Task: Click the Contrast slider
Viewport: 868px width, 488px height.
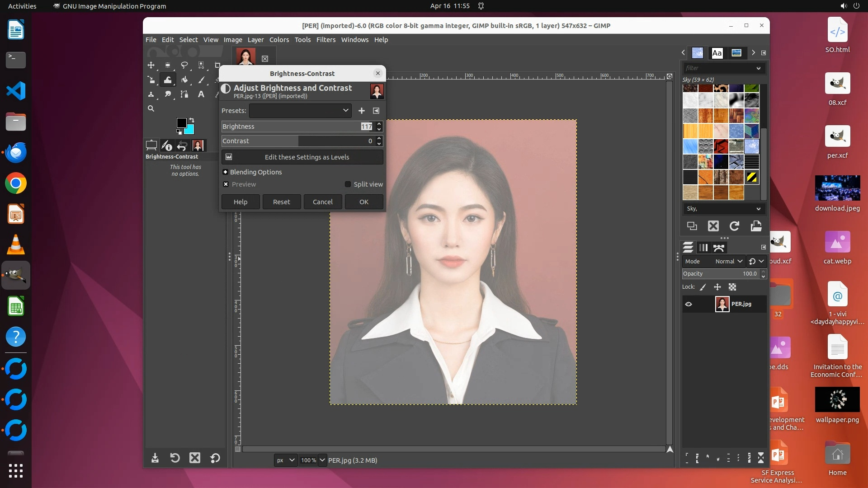Action: [x=298, y=141]
